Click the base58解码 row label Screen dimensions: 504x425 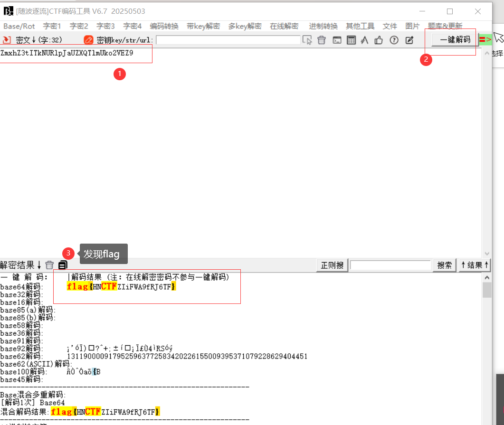[21, 325]
